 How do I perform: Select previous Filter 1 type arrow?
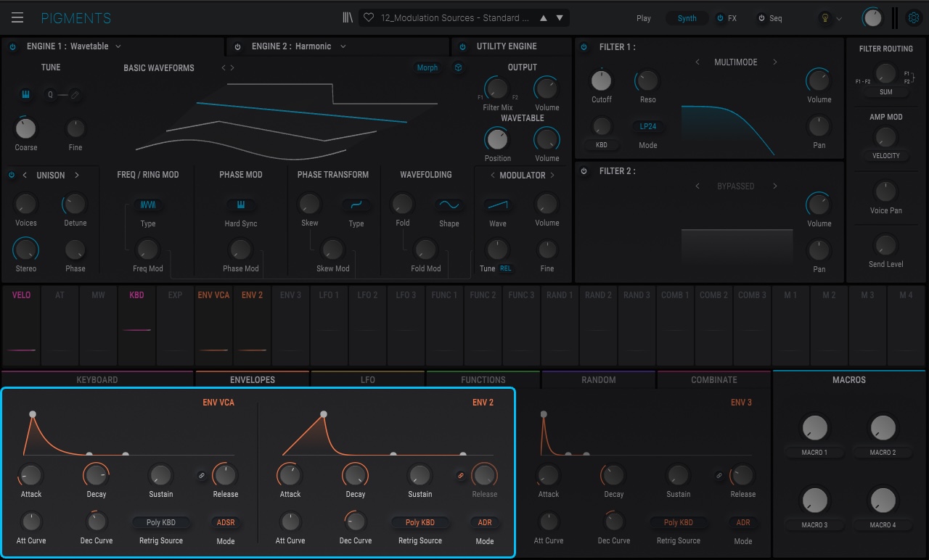pos(697,62)
